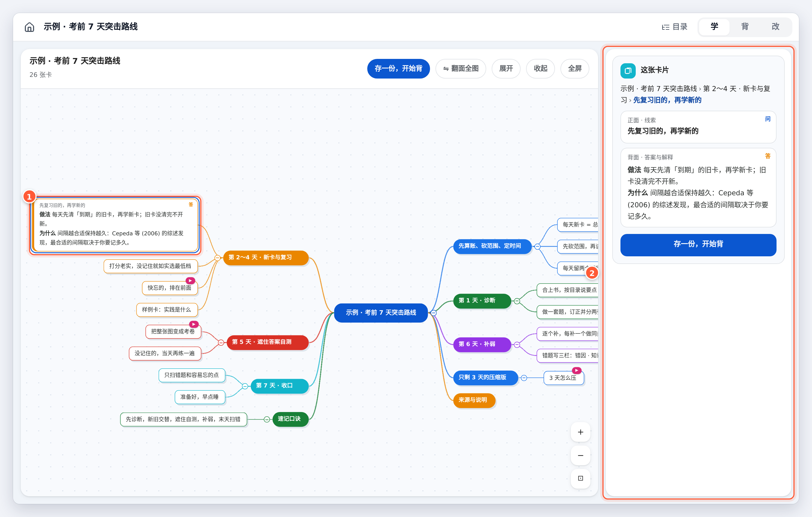Switch to the 背 tab

click(x=745, y=27)
